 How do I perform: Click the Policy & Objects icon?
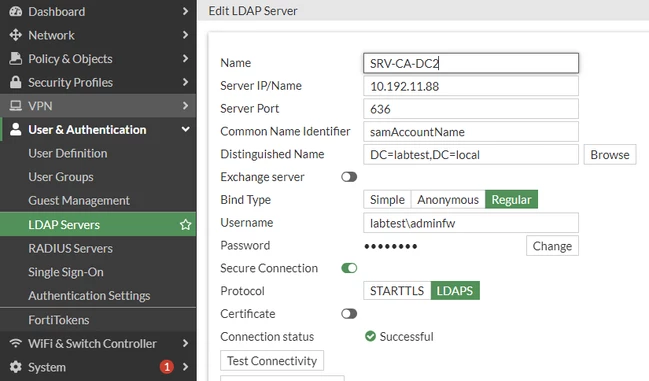15,59
